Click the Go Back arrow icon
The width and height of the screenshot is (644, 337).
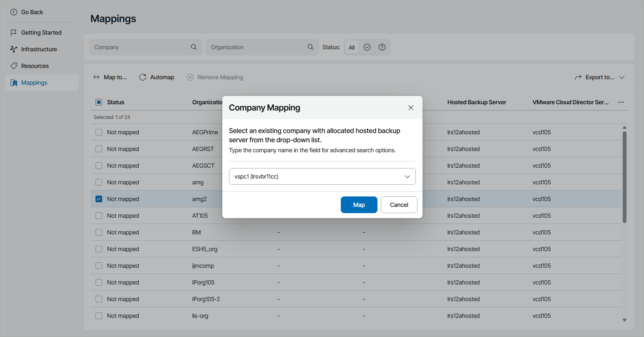pos(14,12)
